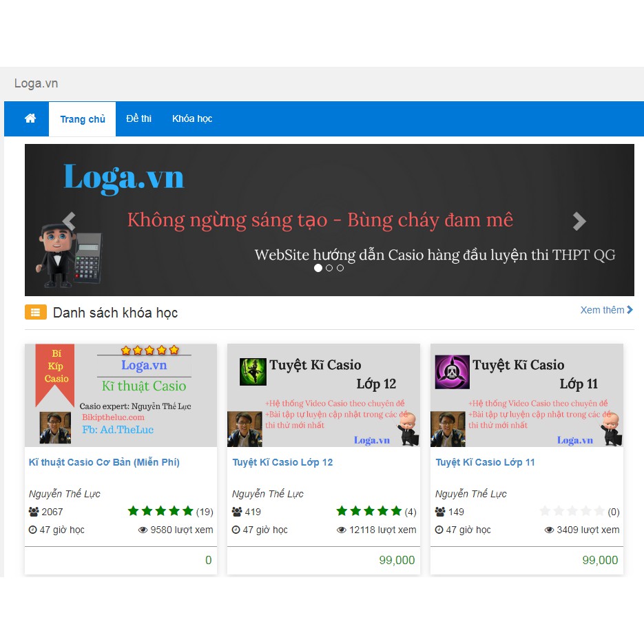
Task: Open the Đề thi menu item
Action: 139,118
